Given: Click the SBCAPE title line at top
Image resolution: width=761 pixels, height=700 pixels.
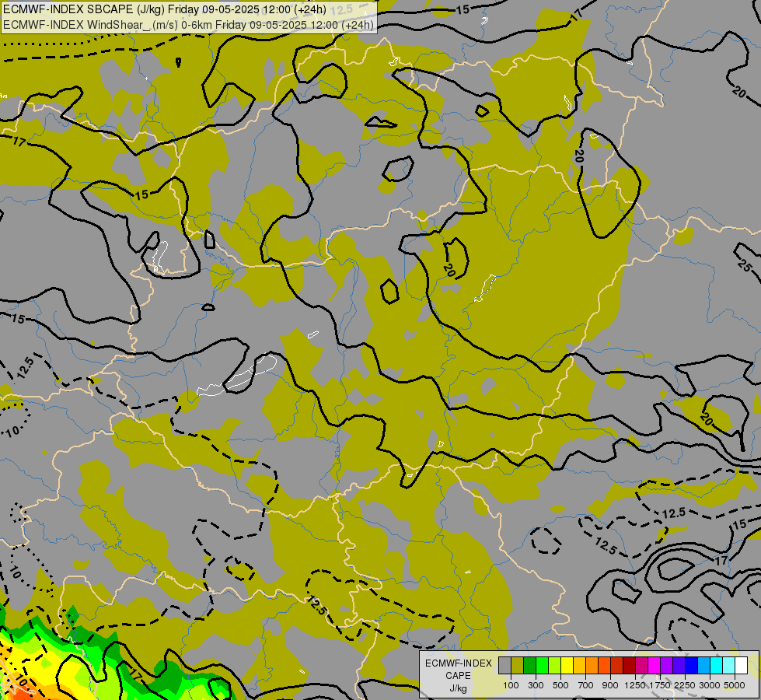Looking at the screenshot, I should 165,9.
